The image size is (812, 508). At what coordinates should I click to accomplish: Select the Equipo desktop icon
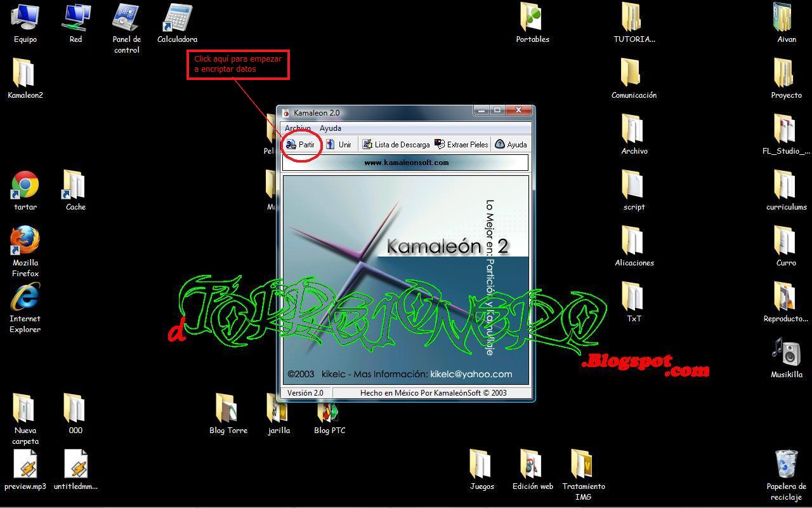tap(25, 23)
